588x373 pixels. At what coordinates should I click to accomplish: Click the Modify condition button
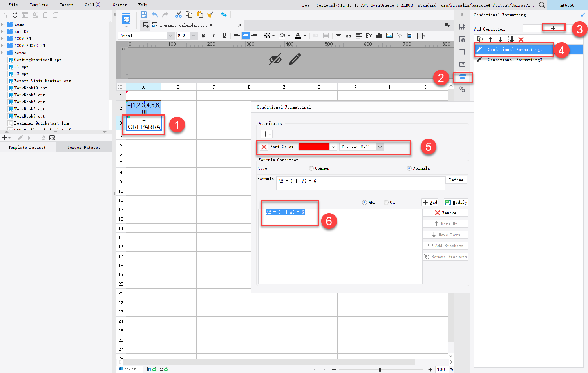point(456,202)
